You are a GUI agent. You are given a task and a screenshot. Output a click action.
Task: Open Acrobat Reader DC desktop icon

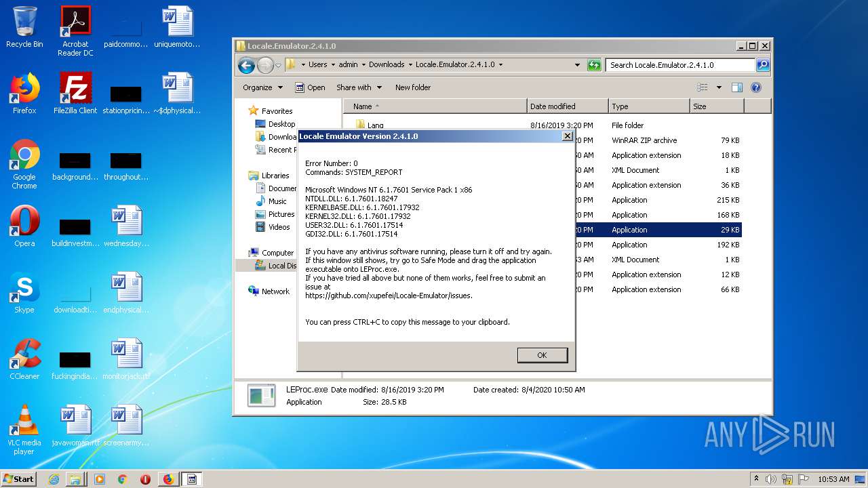75,31
